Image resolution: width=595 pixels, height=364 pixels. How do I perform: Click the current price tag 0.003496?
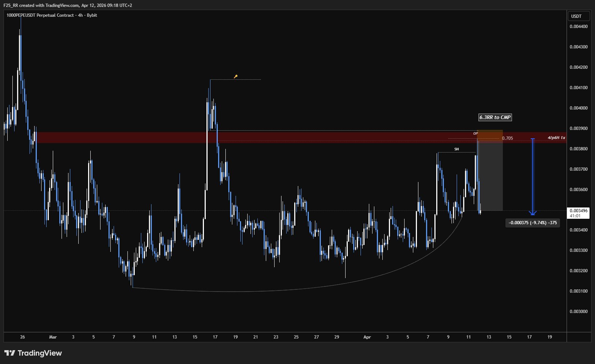coord(579,211)
